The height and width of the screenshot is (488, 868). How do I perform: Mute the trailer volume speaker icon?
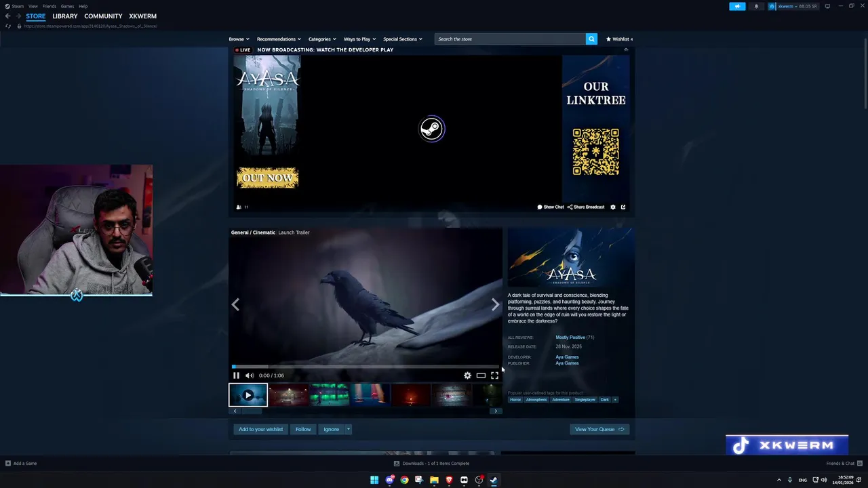250,375
